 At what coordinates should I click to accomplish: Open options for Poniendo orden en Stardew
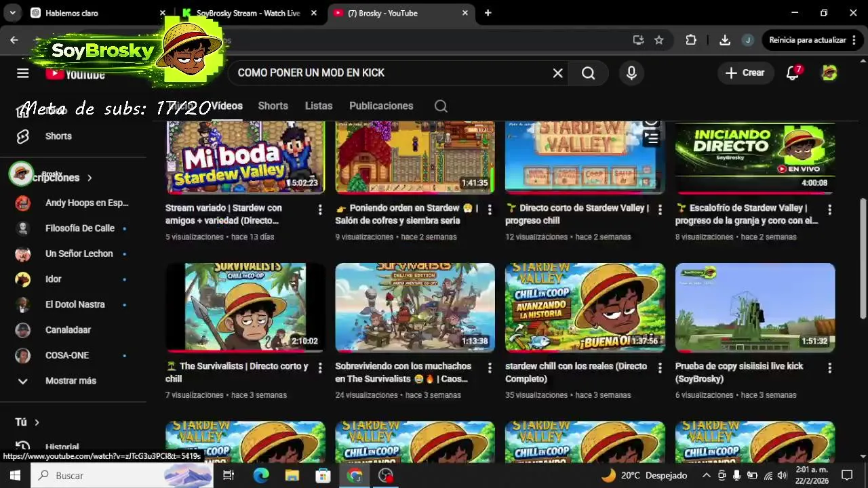point(490,210)
